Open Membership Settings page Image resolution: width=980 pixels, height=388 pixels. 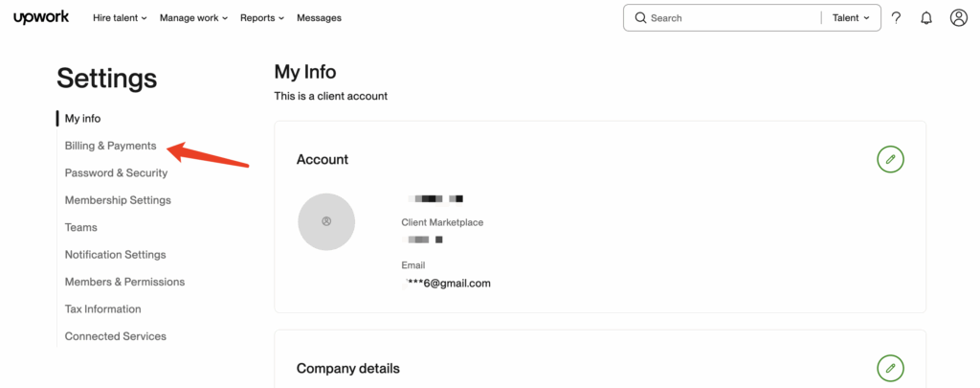tap(118, 200)
